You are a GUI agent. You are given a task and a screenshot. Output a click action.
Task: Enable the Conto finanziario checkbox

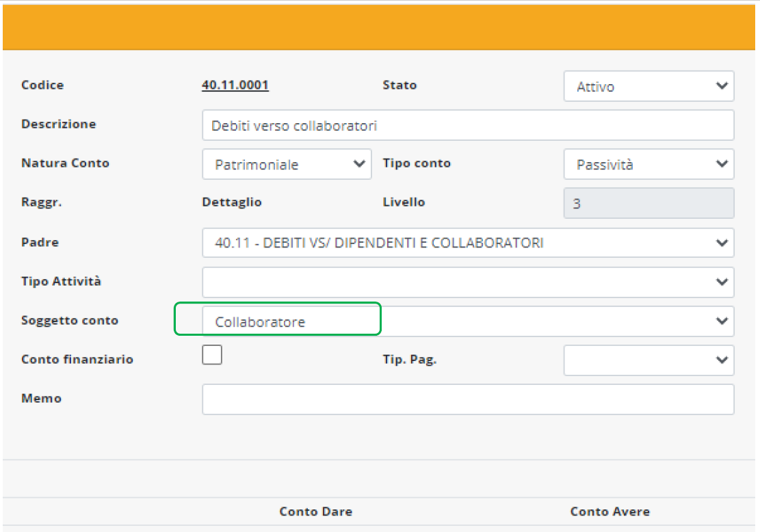(x=212, y=355)
